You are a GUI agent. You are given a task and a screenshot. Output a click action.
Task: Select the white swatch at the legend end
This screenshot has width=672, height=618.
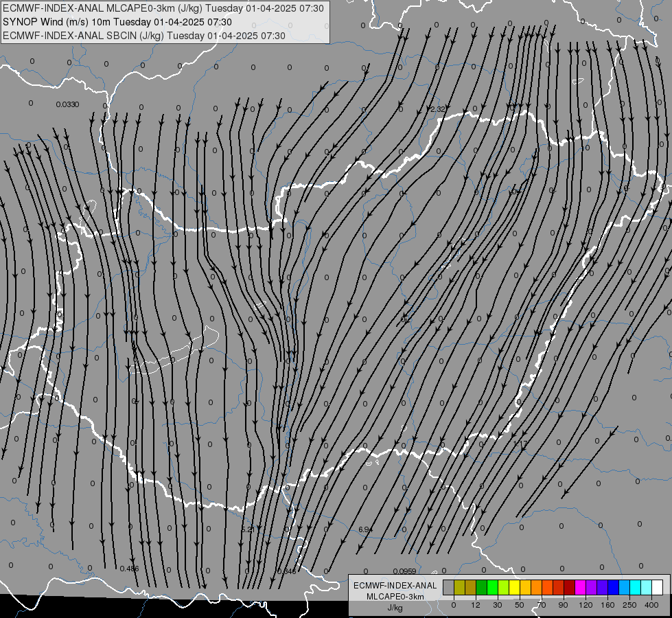(658, 587)
